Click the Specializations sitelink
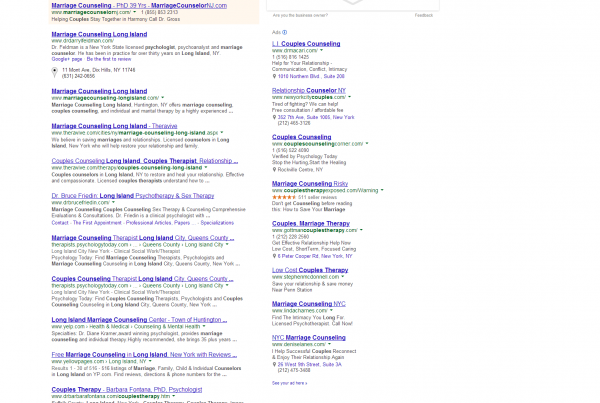600x403 pixels. click(217, 223)
